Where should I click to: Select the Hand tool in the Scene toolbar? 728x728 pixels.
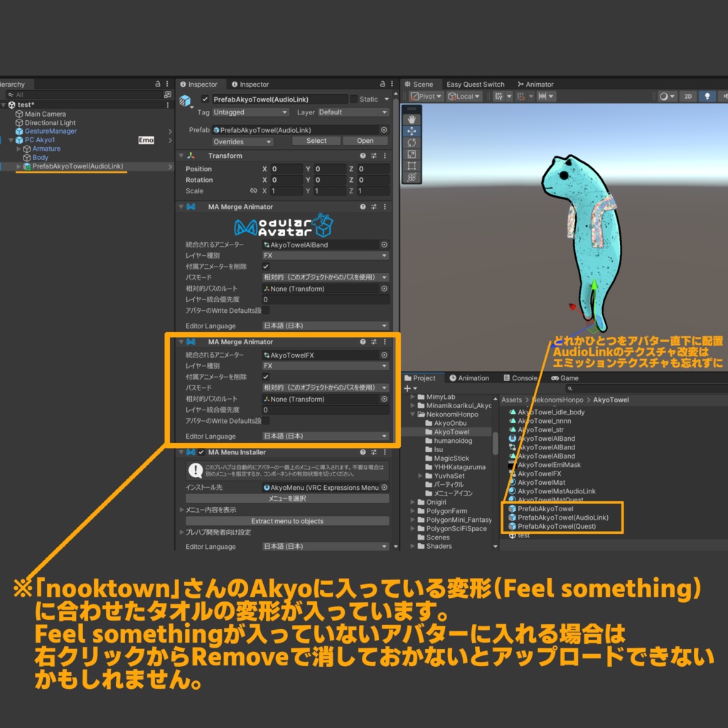pyautogui.click(x=411, y=119)
